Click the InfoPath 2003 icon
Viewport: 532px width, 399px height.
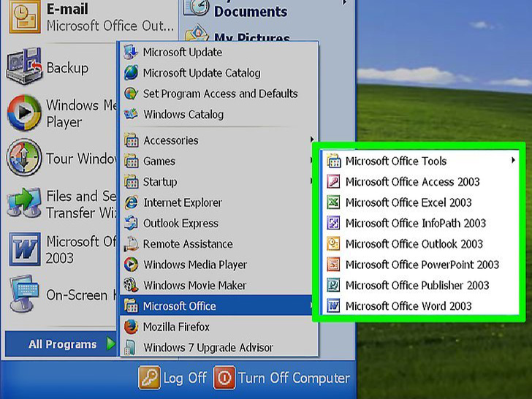333,224
